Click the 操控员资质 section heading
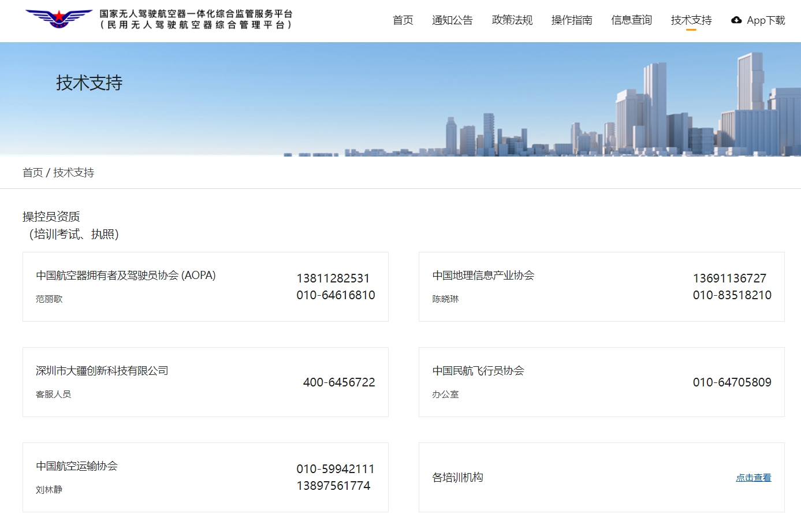 click(x=51, y=217)
